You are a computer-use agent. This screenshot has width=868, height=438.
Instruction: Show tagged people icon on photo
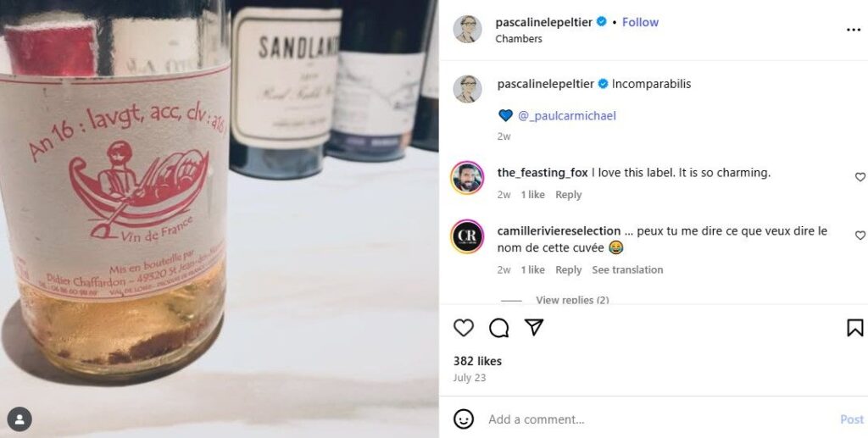coord(19,419)
